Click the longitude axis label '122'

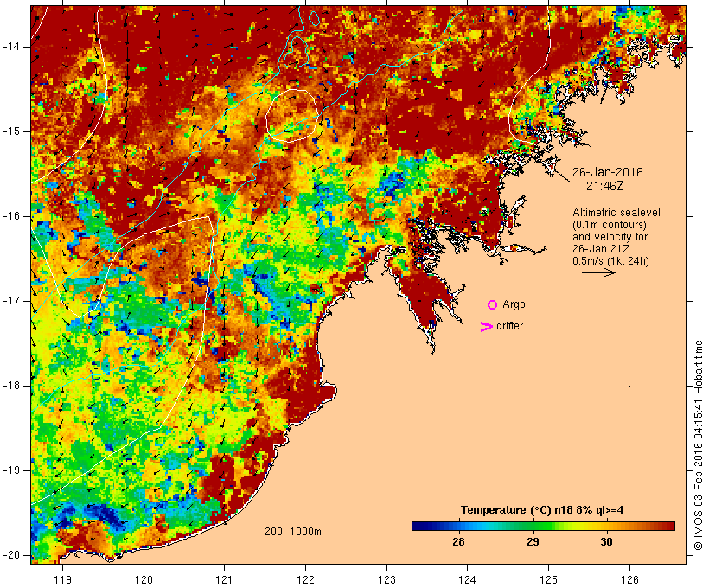pyautogui.click(x=305, y=579)
